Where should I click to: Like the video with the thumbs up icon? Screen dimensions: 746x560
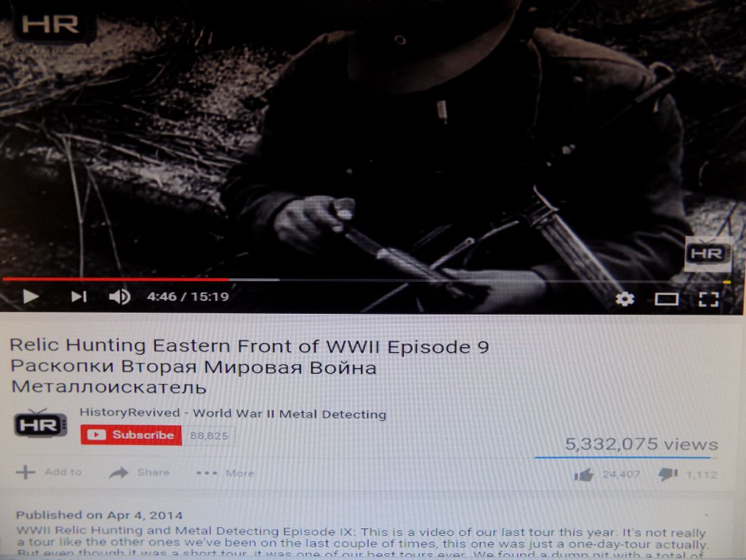pyautogui.click(x=584, y=475)
